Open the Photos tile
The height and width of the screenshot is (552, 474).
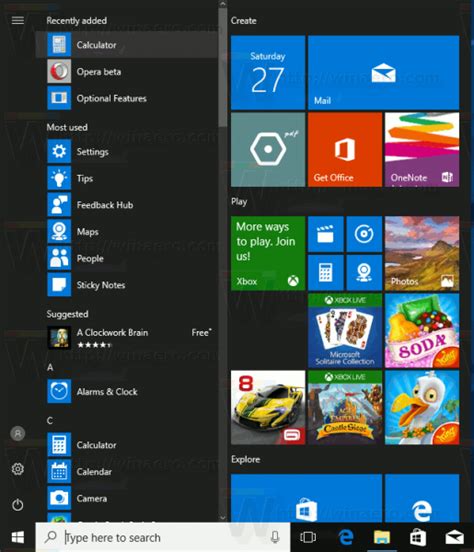(x=422, y=253)
